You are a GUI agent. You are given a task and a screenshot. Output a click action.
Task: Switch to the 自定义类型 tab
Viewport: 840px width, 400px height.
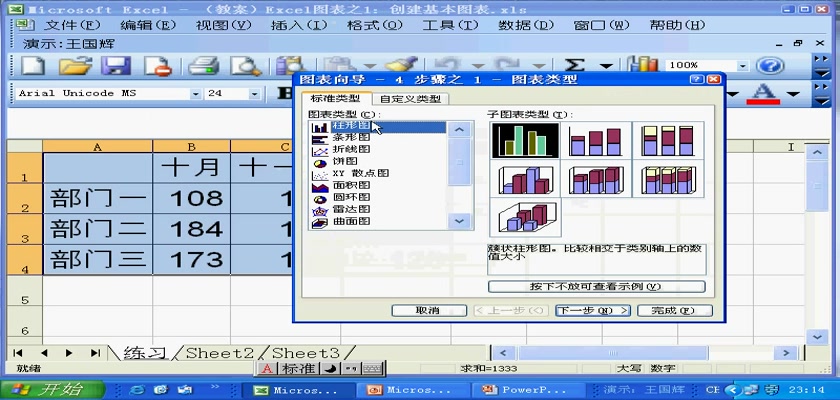(x=410, y=99)
